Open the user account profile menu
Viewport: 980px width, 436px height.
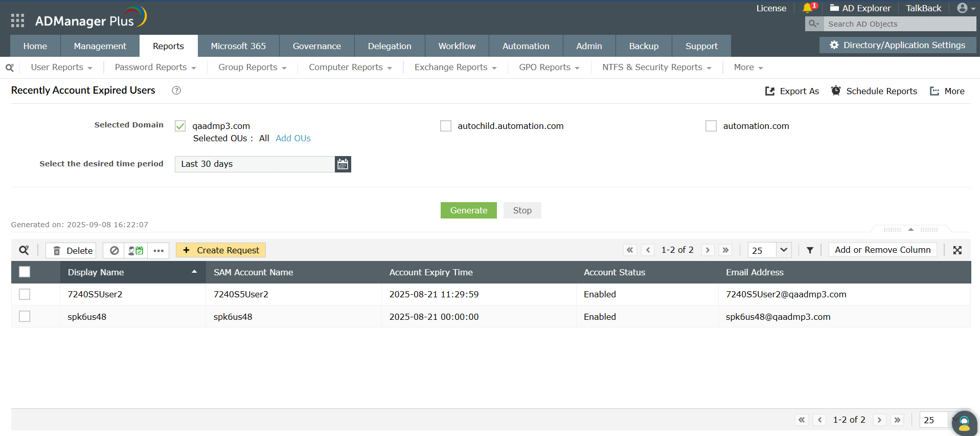[x=966, y=8]
